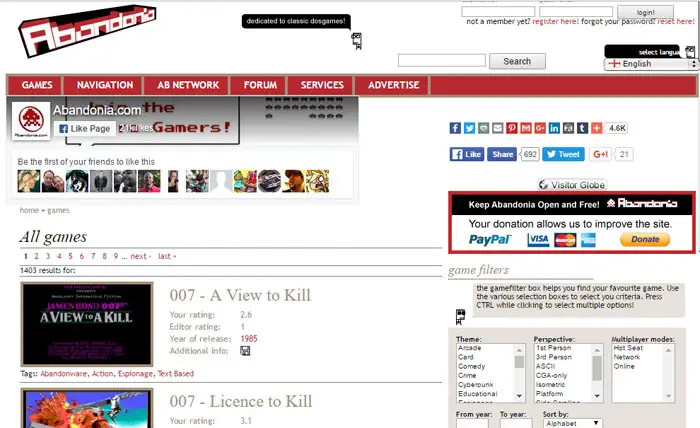Viewport: 700px width, 428px height.
Task: Click Perspective list scrollbar down arrow
Action: [597, 395]
